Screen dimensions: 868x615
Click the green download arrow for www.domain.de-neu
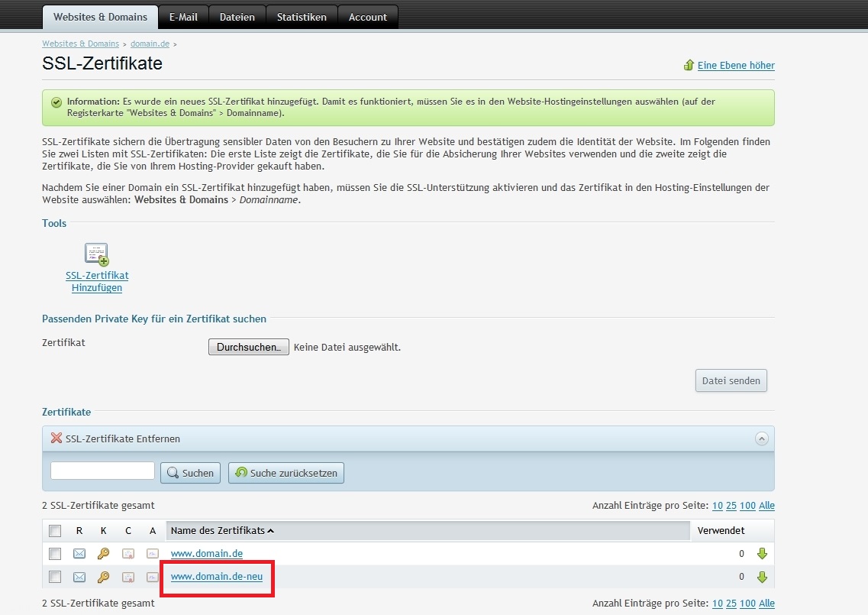(761, 577)
